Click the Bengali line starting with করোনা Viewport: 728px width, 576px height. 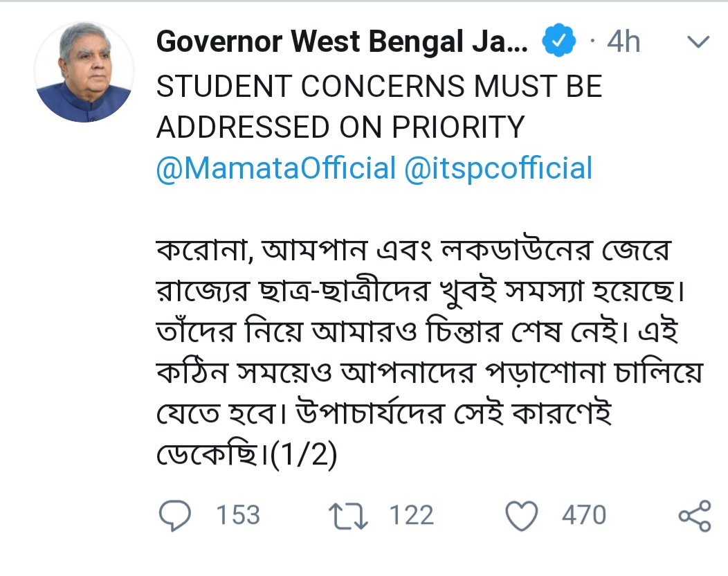coord(412,252)
